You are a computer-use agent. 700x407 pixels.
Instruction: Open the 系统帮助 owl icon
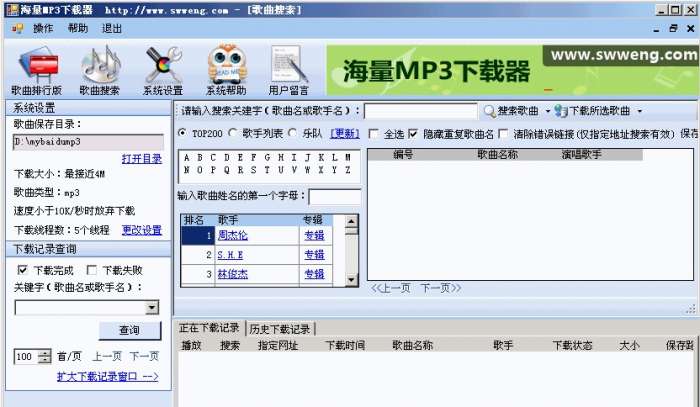[x=226, y=71]
